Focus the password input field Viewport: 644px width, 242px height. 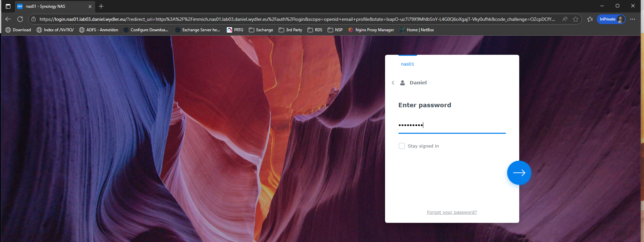(452, 125)
